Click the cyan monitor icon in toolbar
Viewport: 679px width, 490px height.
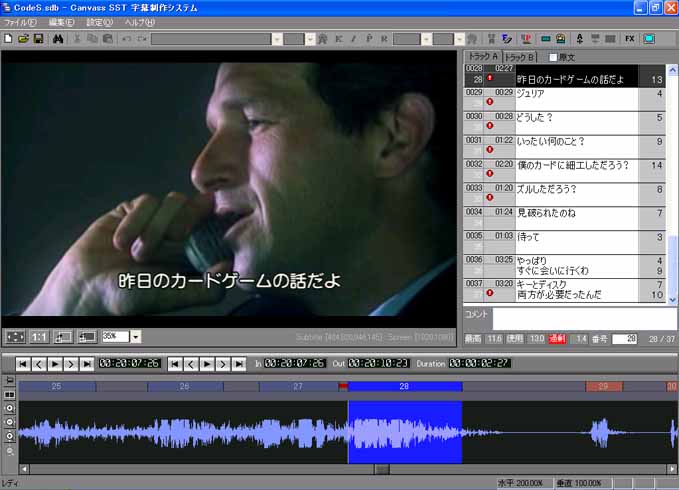[649, 39]
